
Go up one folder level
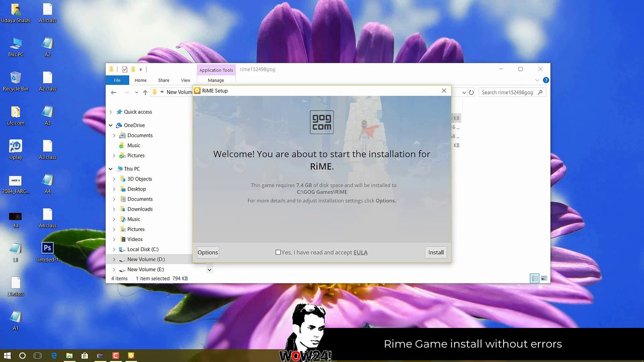[x=145, y=93]
